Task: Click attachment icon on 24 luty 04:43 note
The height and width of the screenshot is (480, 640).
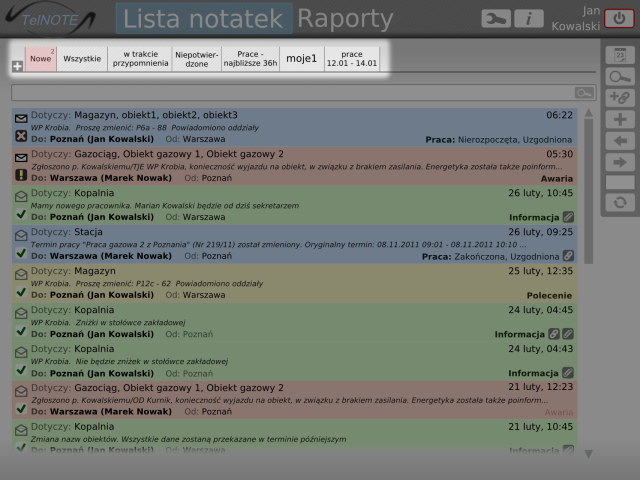Action: tap(568, 373)
